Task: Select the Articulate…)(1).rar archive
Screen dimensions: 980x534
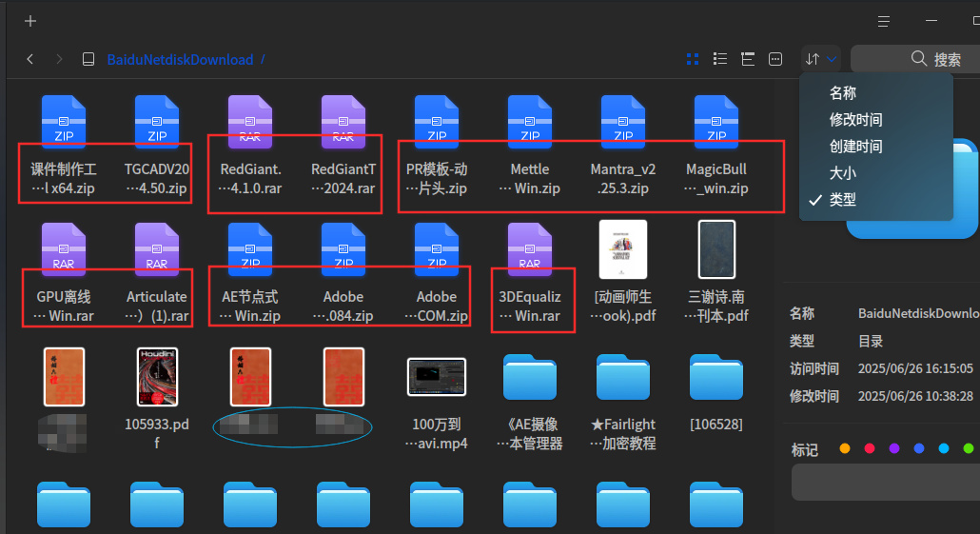Action: [157, 273]
